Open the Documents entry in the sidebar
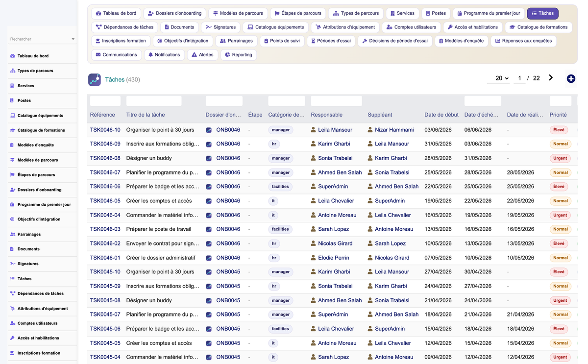Image resolution: width=588 pixels, height=364 pixels. tap(28, 249)
